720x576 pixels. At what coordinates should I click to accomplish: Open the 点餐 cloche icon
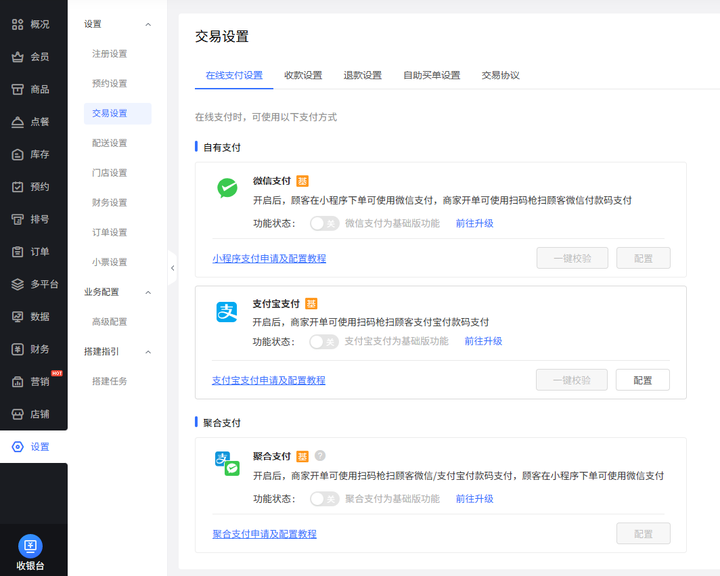point(17,122)
